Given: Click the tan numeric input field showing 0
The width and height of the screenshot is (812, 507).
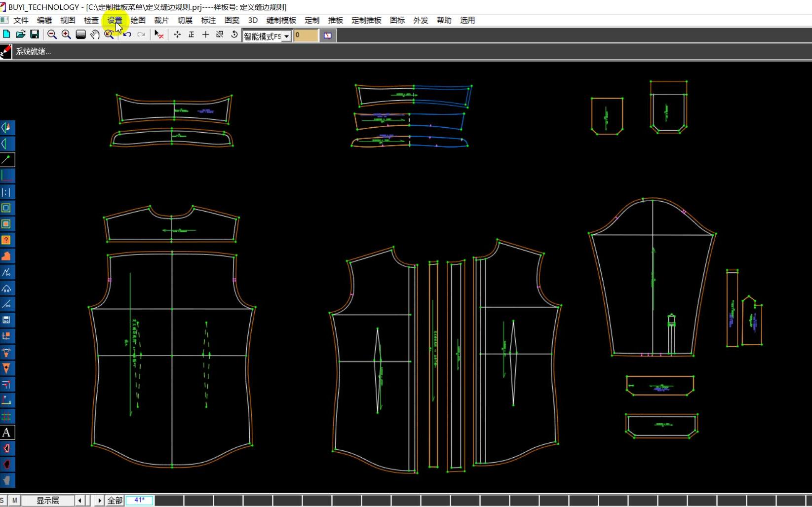Looking at the screenshot, I should click(306, 36).
